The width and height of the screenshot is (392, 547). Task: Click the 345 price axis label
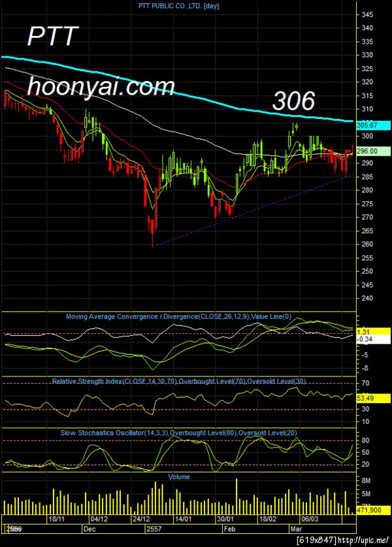coord(367,15)
